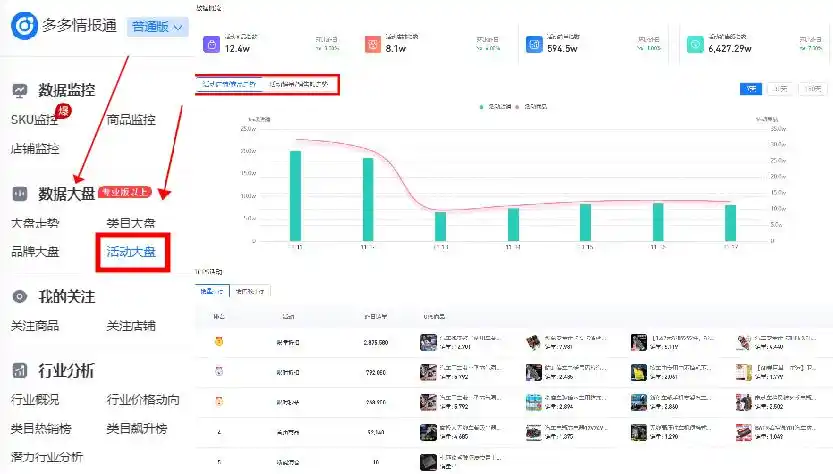
Task: Click the teal sales amount icon
Action: click(695, 44)
